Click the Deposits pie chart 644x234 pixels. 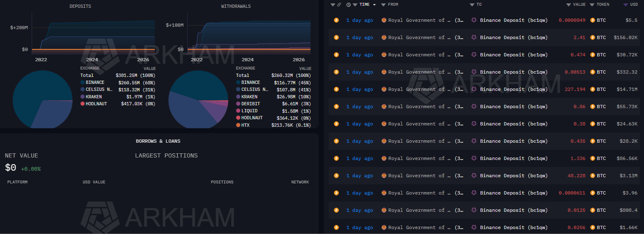tap(42, 100)
